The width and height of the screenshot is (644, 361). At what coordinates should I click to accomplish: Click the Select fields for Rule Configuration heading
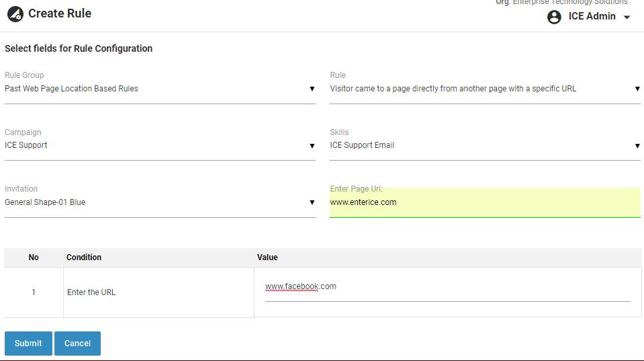pos(79,48)
